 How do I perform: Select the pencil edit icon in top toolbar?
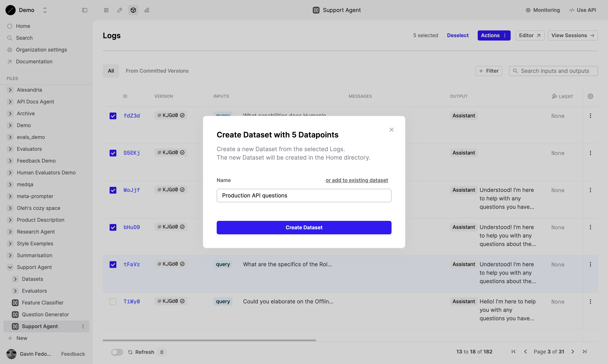120,10
